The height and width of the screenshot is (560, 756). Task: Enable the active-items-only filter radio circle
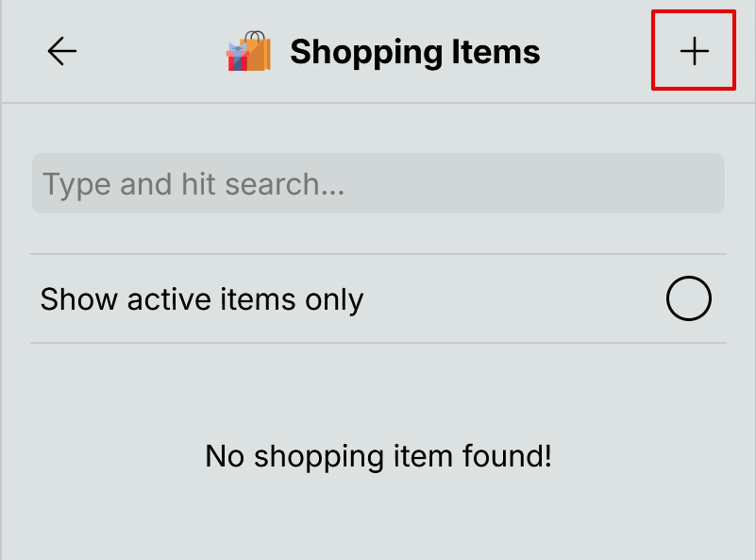688,299
